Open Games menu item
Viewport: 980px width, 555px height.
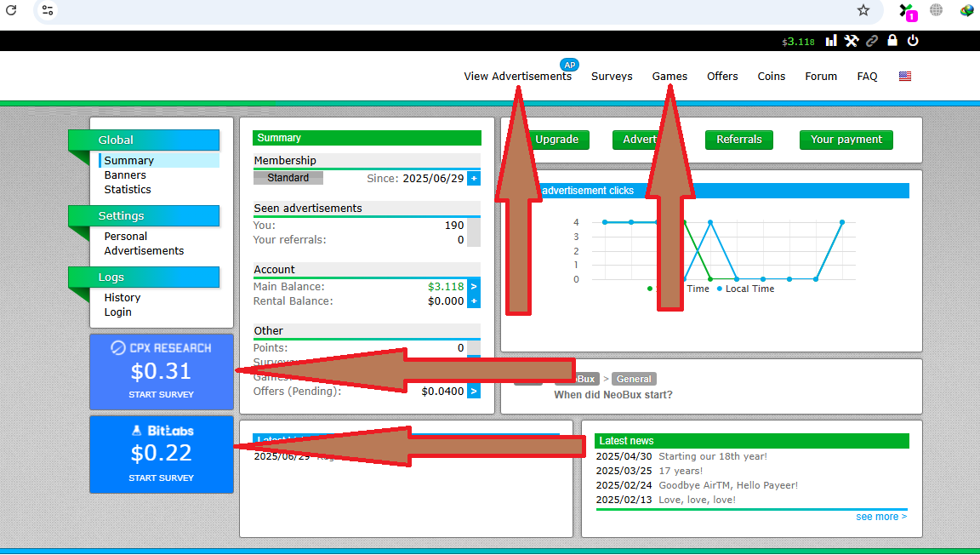coord(669,76)
